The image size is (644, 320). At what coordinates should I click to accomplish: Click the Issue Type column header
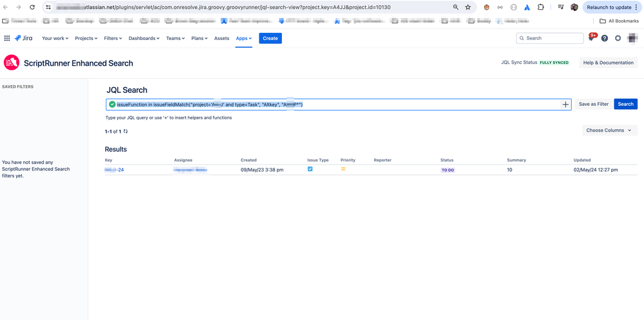pos(318,160)
